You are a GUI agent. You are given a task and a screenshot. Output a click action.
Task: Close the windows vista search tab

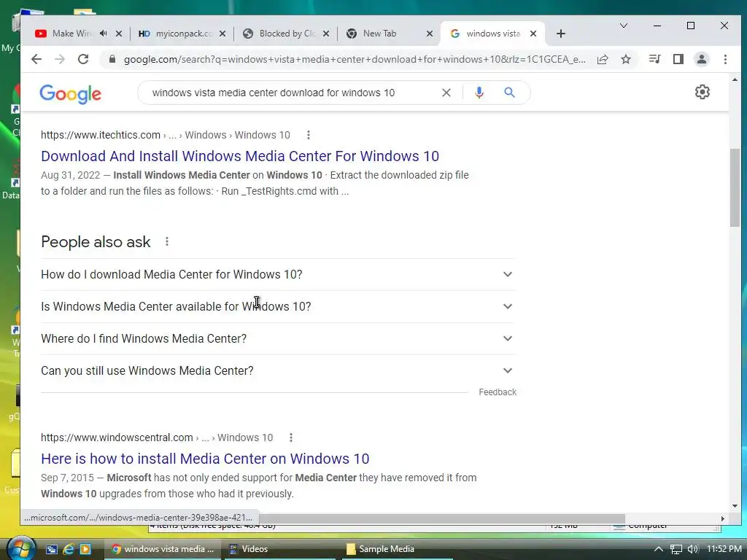533,34
